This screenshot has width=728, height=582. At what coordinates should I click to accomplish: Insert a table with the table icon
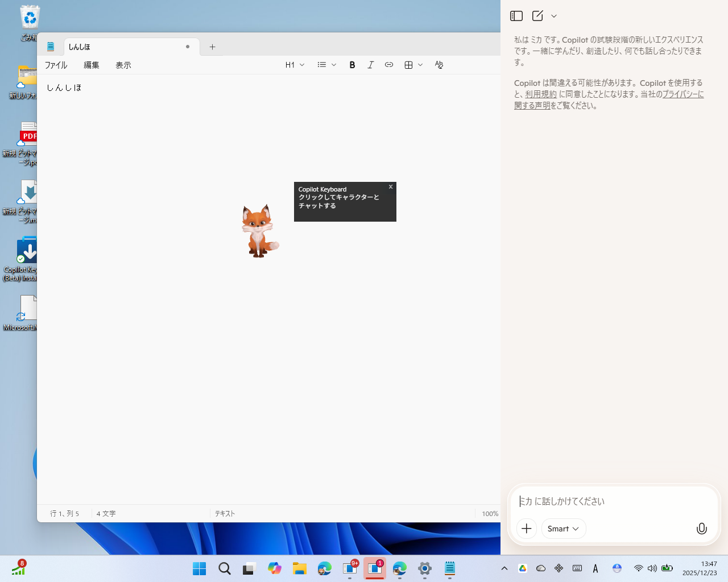408,65
